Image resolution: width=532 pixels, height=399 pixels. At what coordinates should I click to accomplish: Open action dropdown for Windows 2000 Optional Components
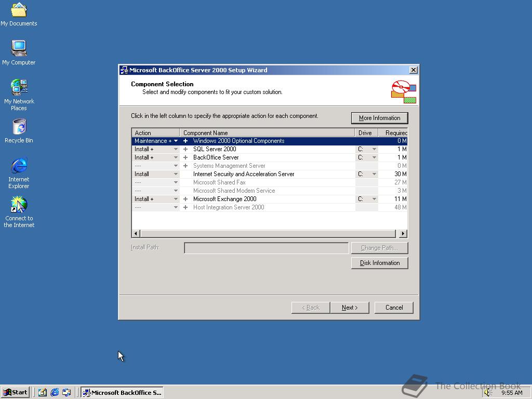[x=176, y=141]
